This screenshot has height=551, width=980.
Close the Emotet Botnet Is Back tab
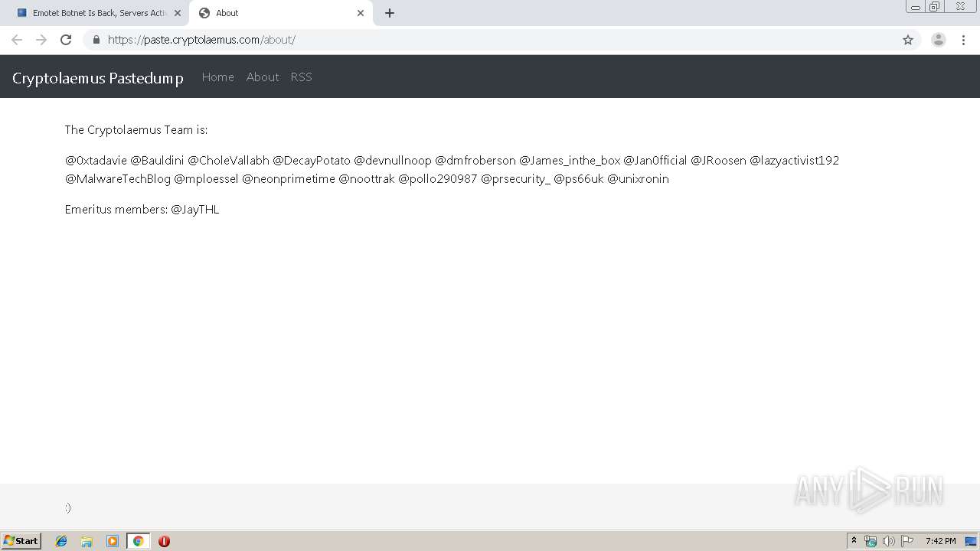(x=178, y=13)
